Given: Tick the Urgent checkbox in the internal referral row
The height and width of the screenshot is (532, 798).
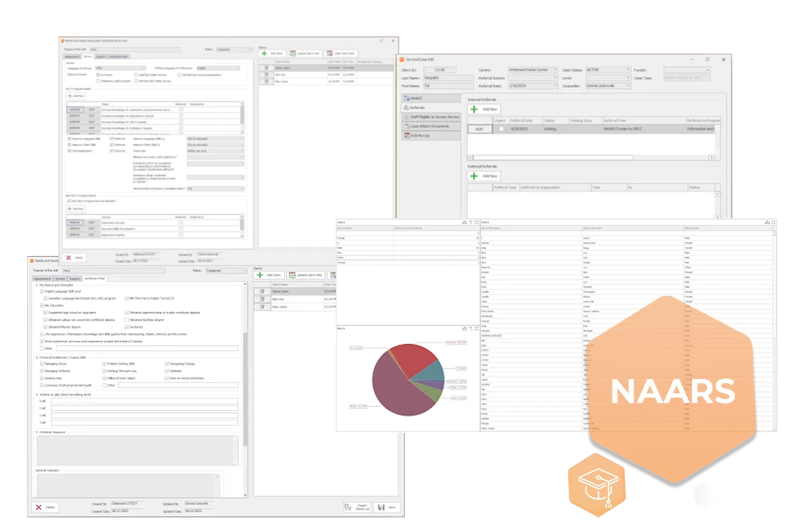Looking at the screenshot, I should coord(501,129).
